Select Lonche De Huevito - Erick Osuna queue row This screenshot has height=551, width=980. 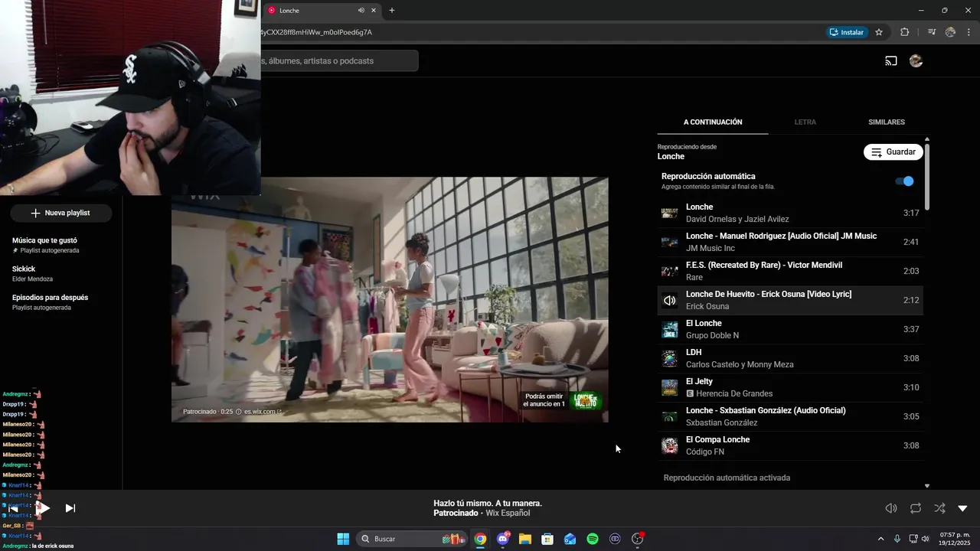tap(790, 300)
